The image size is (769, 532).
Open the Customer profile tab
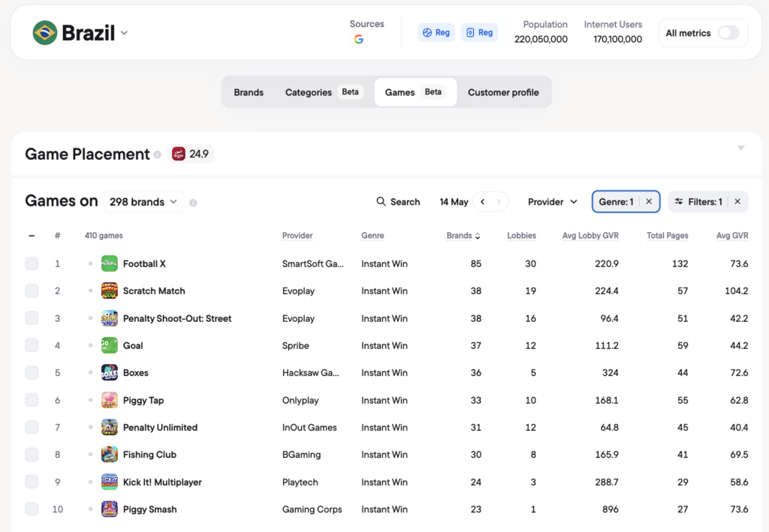503,92
